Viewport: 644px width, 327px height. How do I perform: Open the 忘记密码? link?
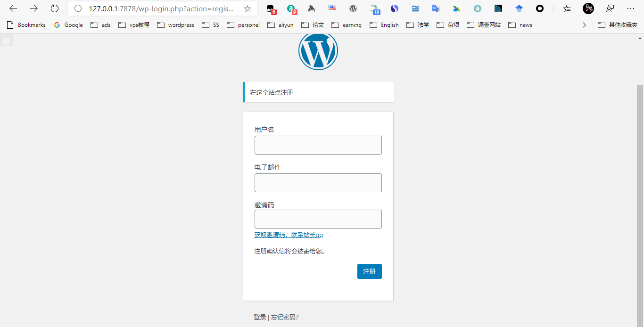click(x=285, y=317)
